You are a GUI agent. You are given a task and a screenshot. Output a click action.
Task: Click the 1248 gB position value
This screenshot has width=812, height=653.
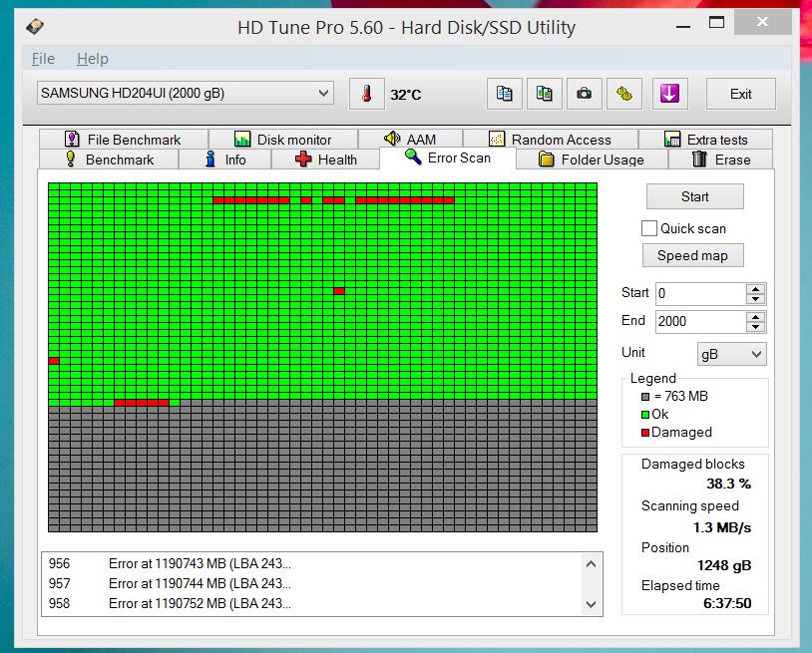point(724,565)
